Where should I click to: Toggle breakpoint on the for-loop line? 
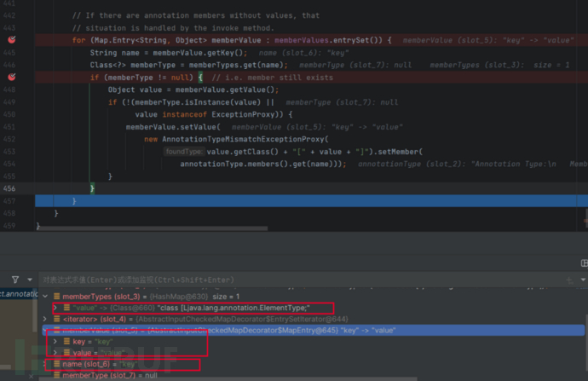point(12,40)
